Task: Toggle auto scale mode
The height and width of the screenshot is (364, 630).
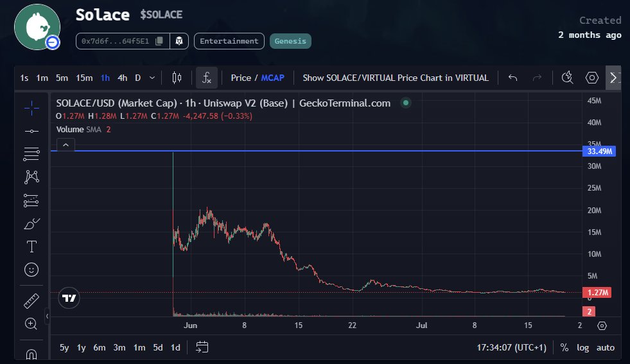Action: tap(606, 347)
